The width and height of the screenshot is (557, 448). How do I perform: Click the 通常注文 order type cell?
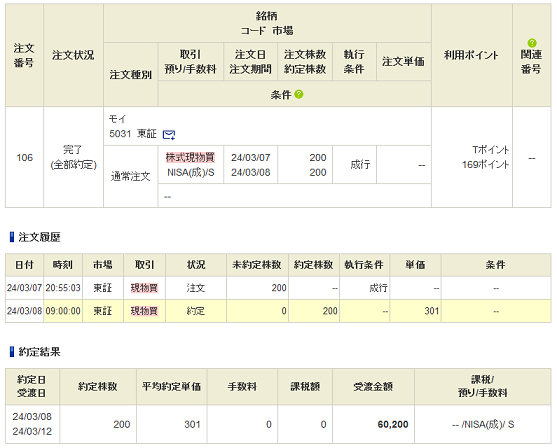click(130, 176)
